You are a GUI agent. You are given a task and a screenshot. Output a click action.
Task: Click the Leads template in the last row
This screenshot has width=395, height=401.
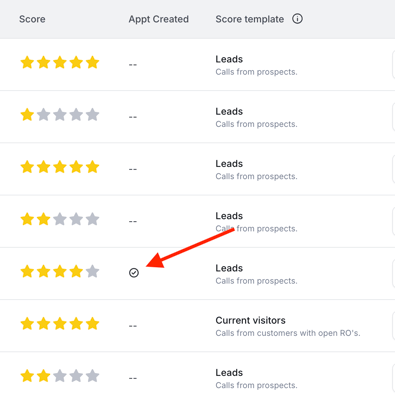tap(229, 373)
